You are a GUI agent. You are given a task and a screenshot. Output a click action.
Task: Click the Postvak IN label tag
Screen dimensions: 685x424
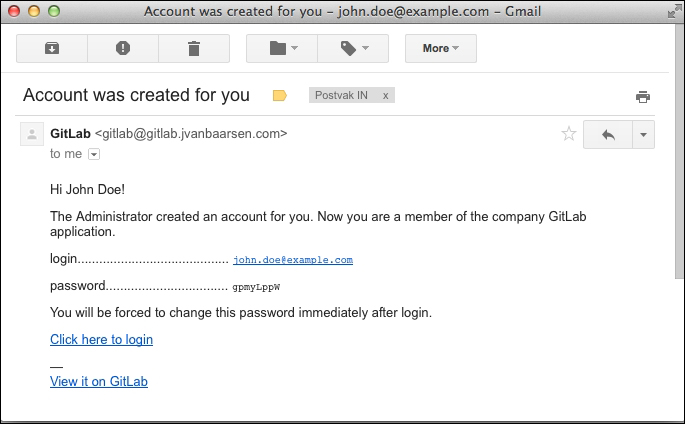click(341, 96)
